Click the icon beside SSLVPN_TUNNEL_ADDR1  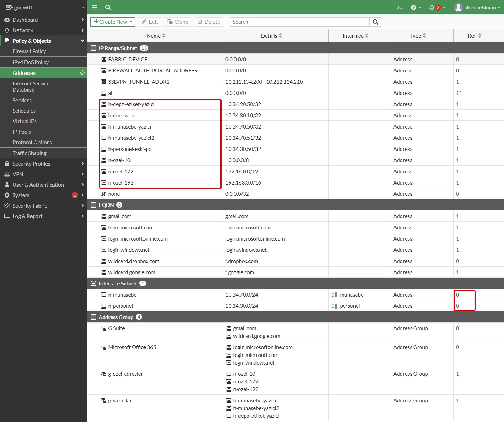tap(104, 82)
